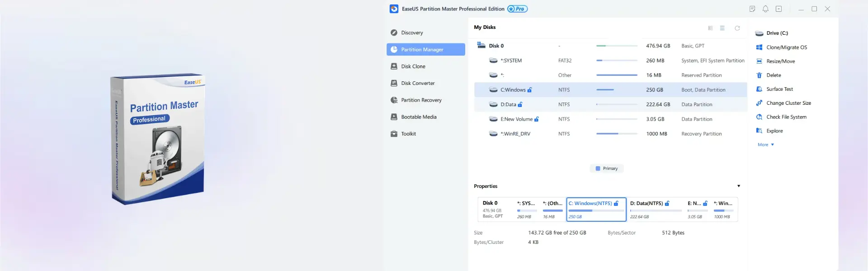Collapse the Properties panel arrow
The height and width of the screenshot is (271, 868).
click(739, 186)
